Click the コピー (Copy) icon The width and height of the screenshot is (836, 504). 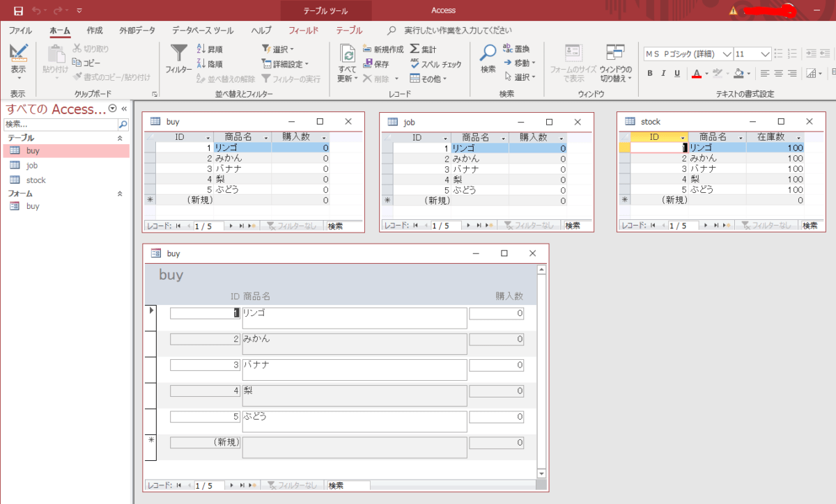point(78,63)
